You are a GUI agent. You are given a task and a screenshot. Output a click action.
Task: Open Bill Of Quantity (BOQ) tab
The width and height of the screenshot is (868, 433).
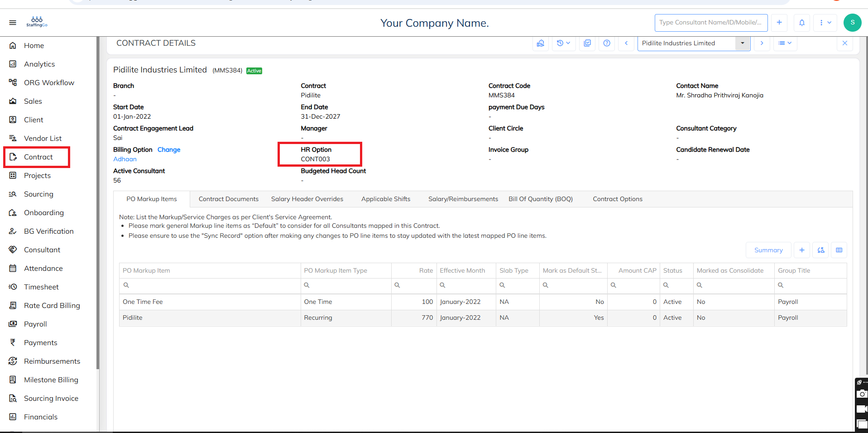click(541, 199)
